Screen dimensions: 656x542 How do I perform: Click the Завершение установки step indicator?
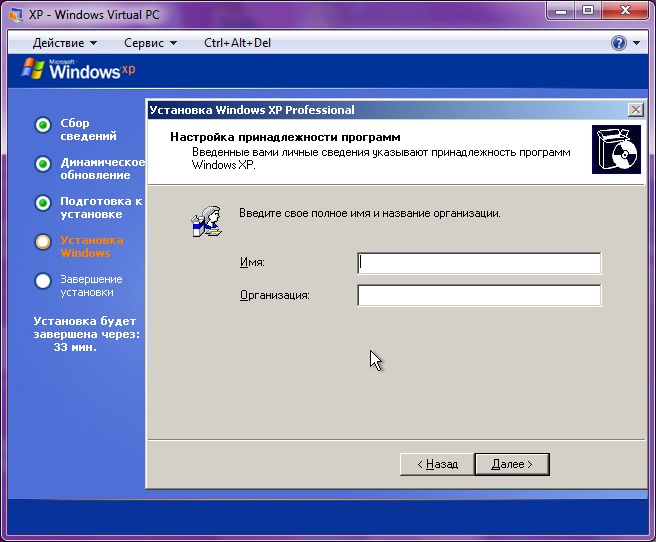pyautogui.click(x=43, y=281)
